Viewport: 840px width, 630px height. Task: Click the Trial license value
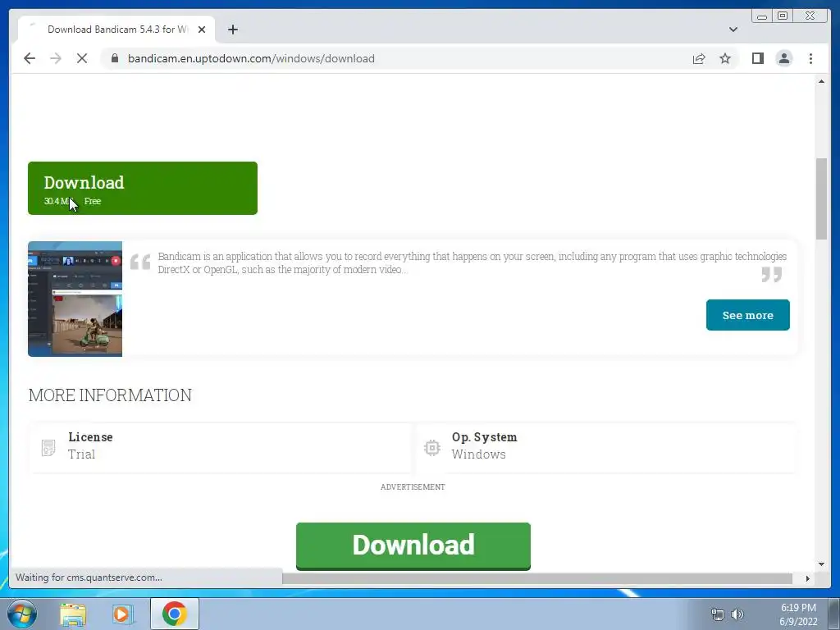pos(81,454)
